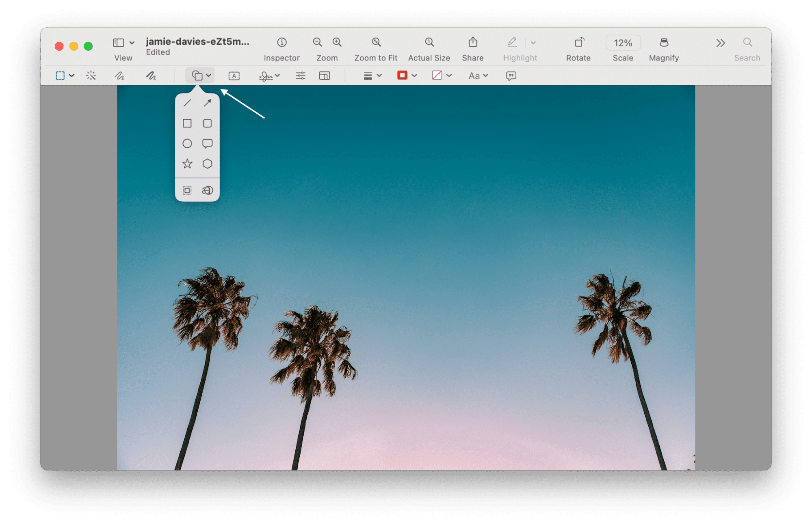Pick the Rounded Rectangle shape
Viewport: 812px width, 524px height.
pyautogui.click(x=208, y=123)
